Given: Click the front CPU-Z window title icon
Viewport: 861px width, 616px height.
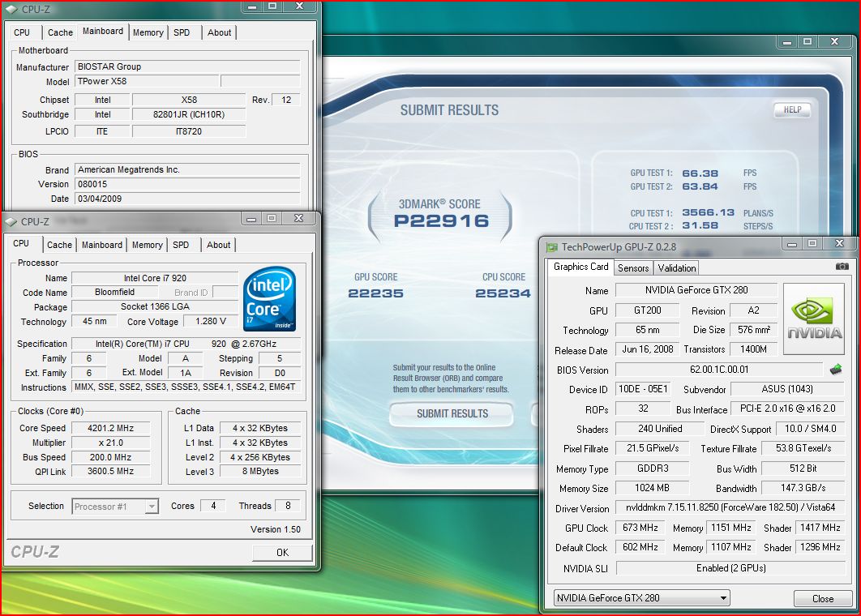Looking at the screenshot, I should (x=11, y=222).
